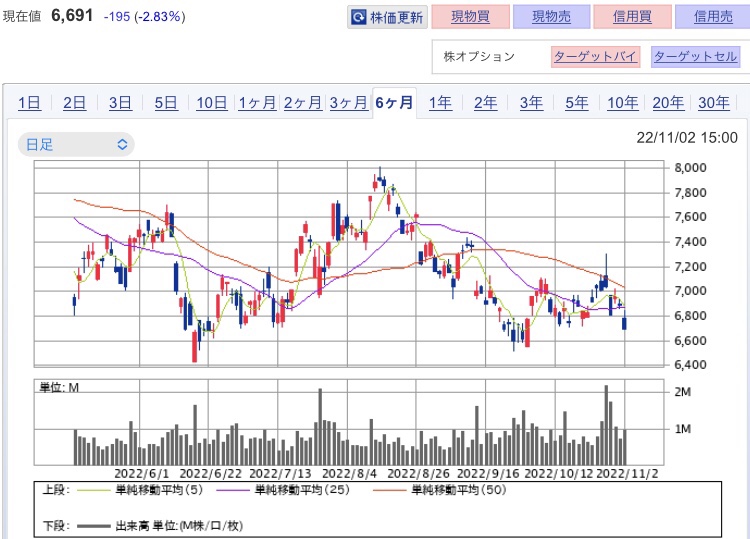Image resolution: width=750 pixels, height=539 pixels.
Task: Click the ターゲットセル link
Action: click(x=695, y=56)
